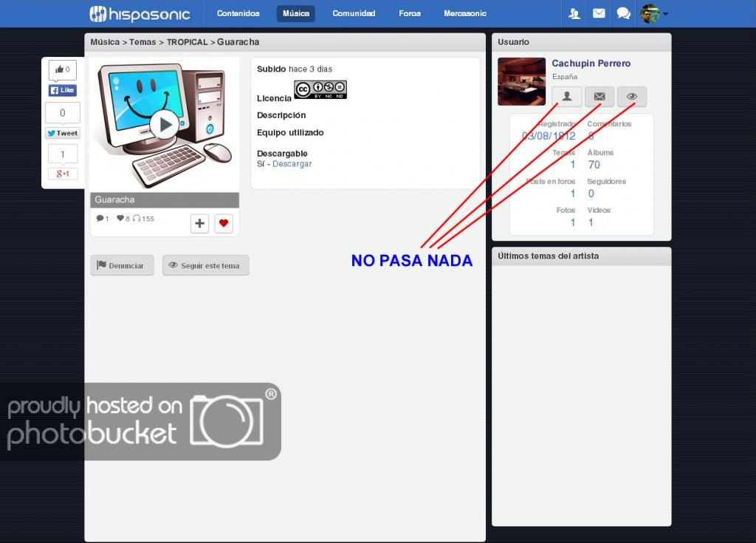Open the Comunidad menu
This screenshot has width=756, height=543.
[x=354, y=13]
